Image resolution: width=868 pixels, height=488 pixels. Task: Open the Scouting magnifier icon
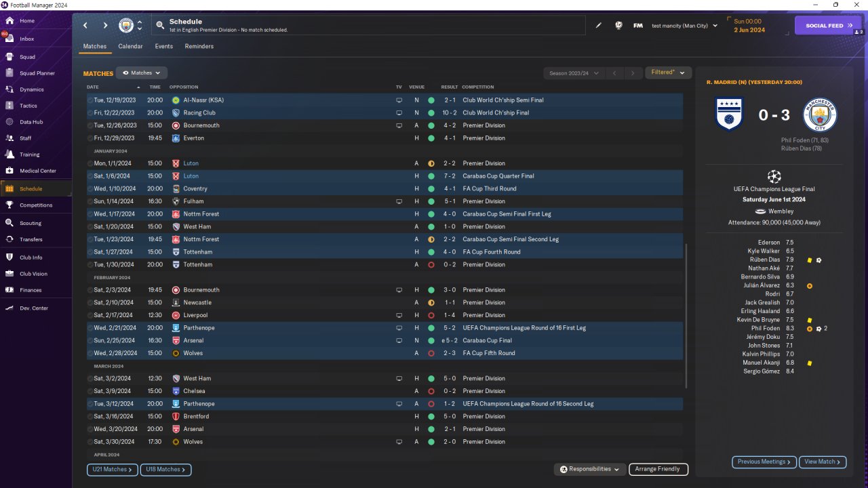(x=9, y=223)
